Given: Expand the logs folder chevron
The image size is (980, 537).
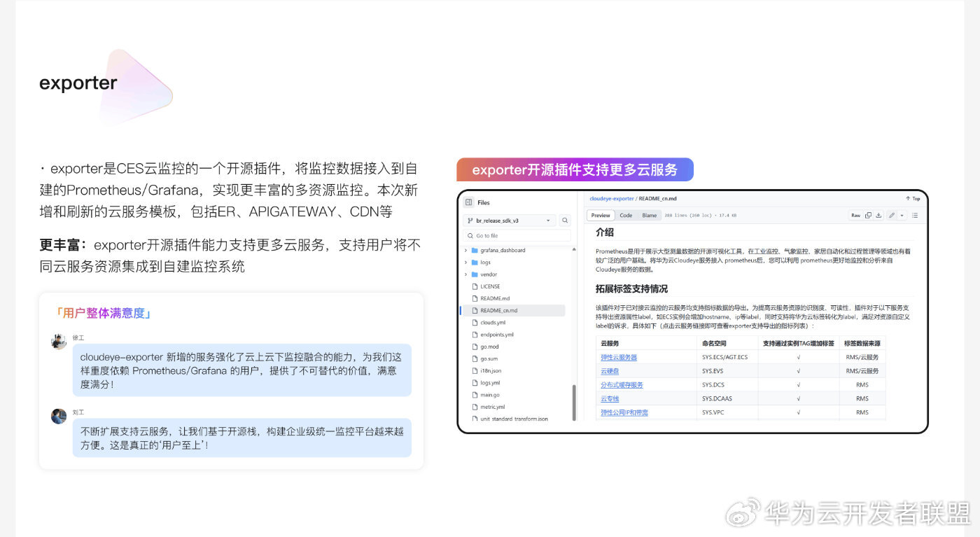Looking at the screenshot, I should click(466, 263).
